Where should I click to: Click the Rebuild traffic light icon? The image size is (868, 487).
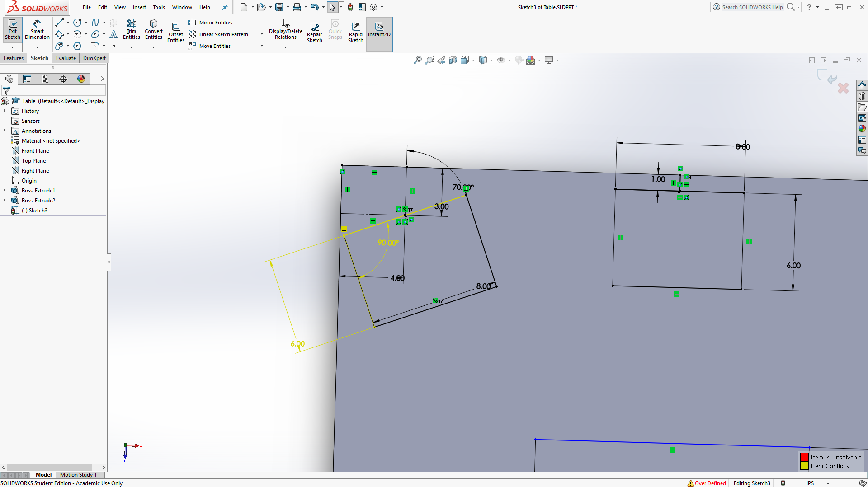[350, 7]
